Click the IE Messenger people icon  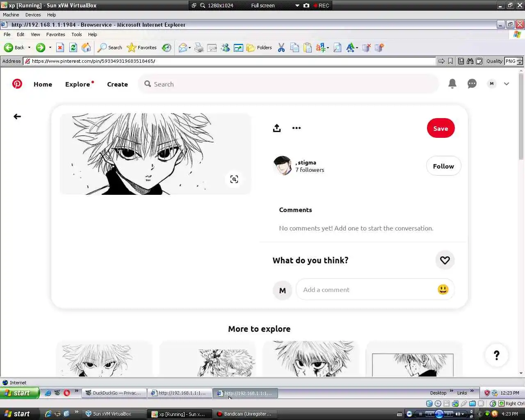[x=225, y=48]
